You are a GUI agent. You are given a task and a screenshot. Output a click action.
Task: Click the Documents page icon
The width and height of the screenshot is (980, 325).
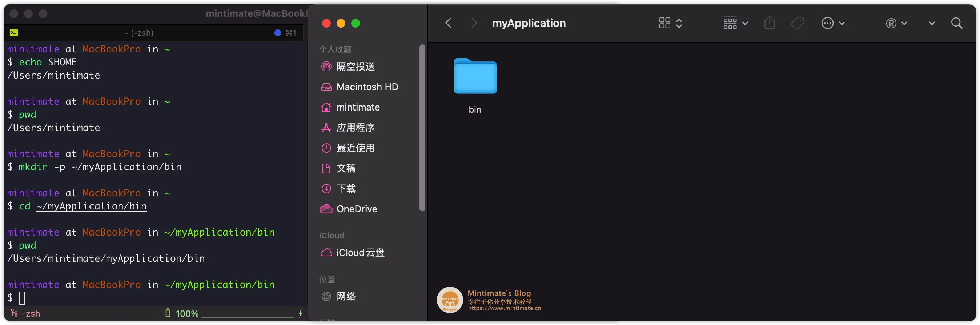[x=326, y=168]
